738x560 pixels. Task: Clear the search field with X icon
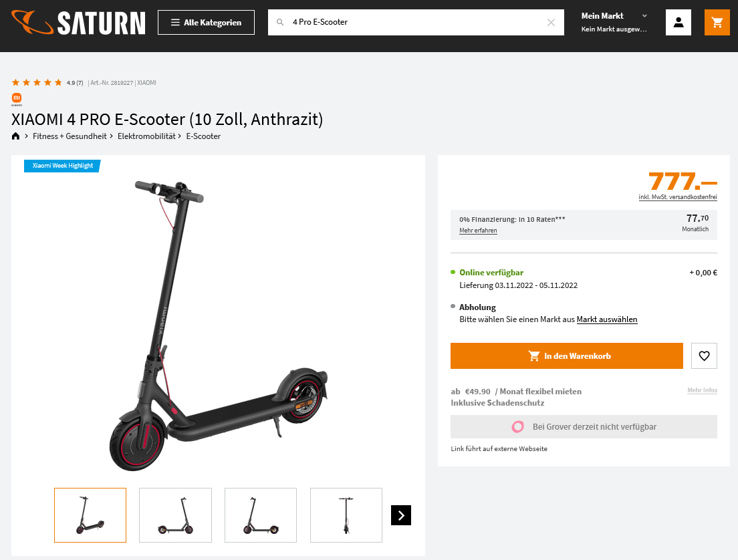pos(551,22)
